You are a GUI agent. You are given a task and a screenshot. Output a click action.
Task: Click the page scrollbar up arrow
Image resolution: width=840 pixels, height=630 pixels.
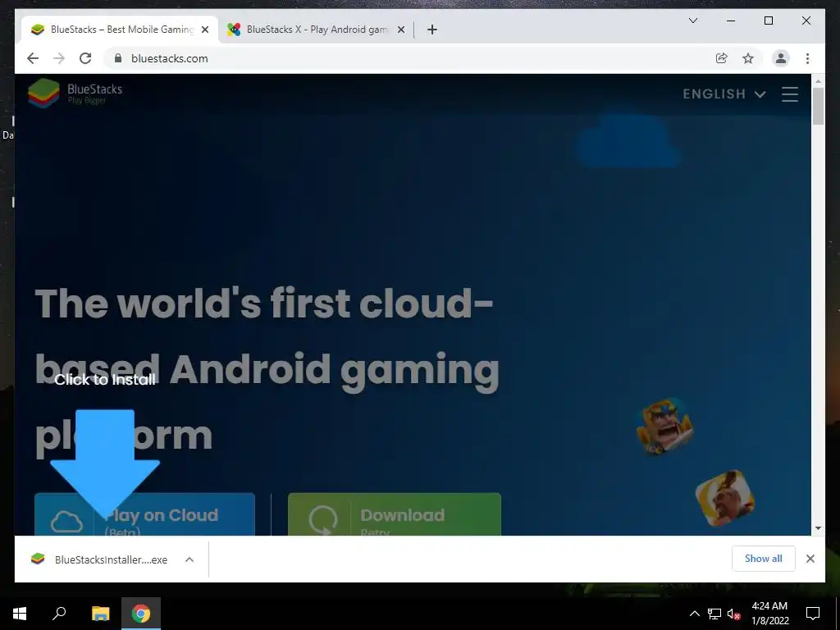coord(818,81)
